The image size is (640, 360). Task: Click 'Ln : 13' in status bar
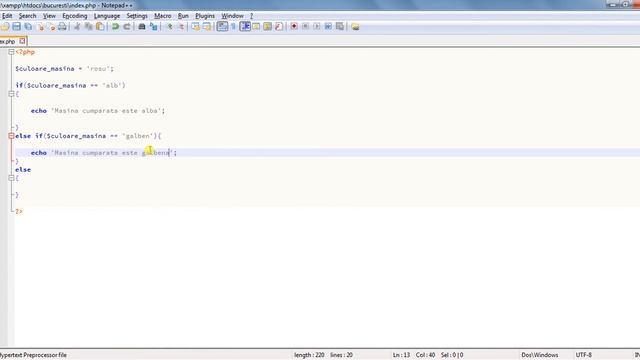pos(401,355)
